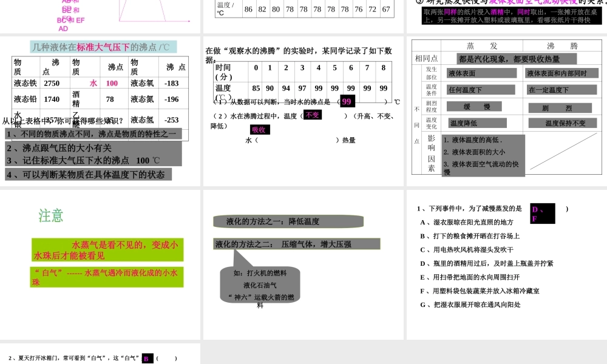Select the grey box 任何温度下

click(x=481, y=90)
